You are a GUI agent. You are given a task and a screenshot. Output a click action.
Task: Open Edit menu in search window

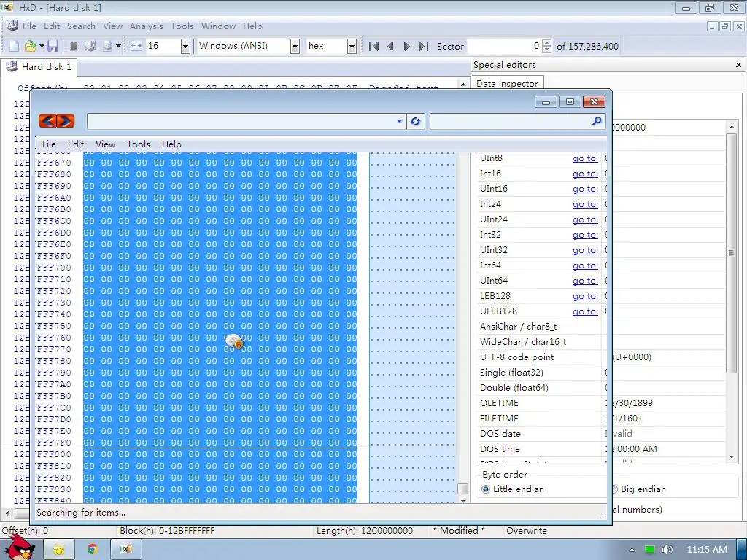pos(75,144)
